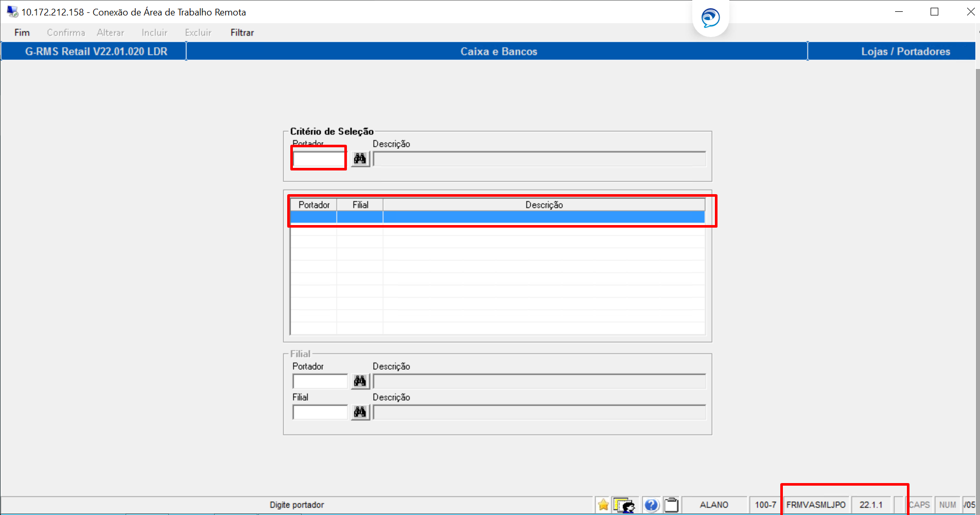The height and width of the screenshot is (515, 980).
Task: Click the binoculars search beside Critério de Seleção Portador
Action: (x=360, y=159)
